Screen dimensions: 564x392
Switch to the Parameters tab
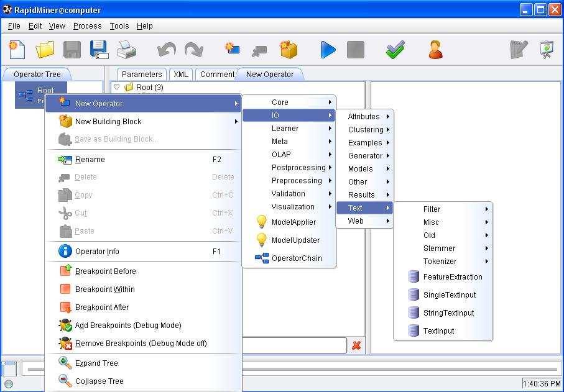coord(142,75)
